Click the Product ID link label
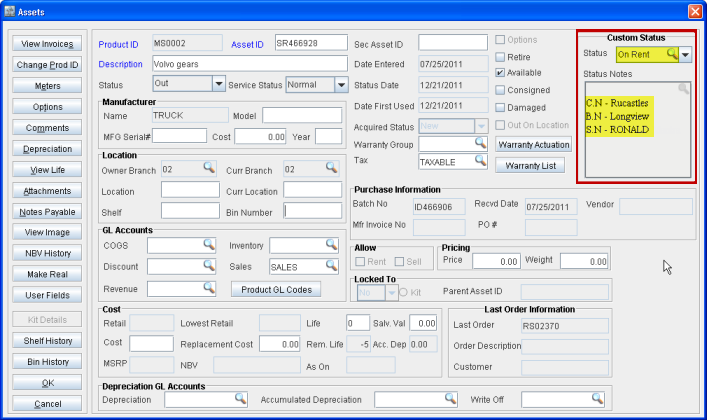This screenshot has width=707, height=420. [x=118, y=45]
